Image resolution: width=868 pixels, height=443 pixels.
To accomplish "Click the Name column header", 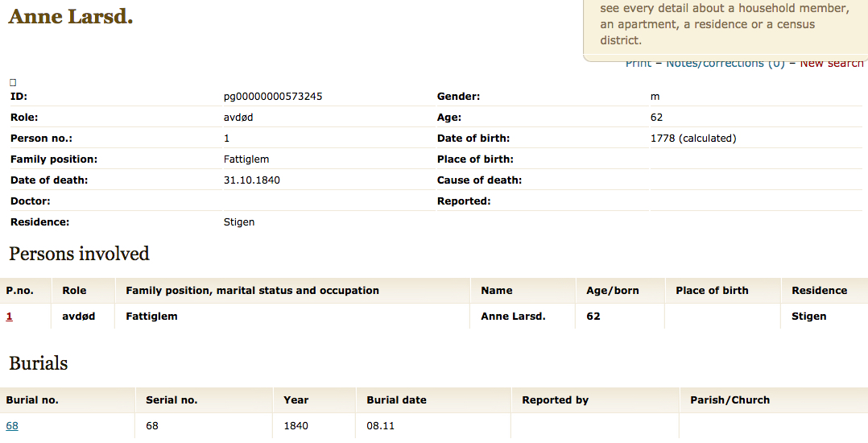I will point(497,290).
